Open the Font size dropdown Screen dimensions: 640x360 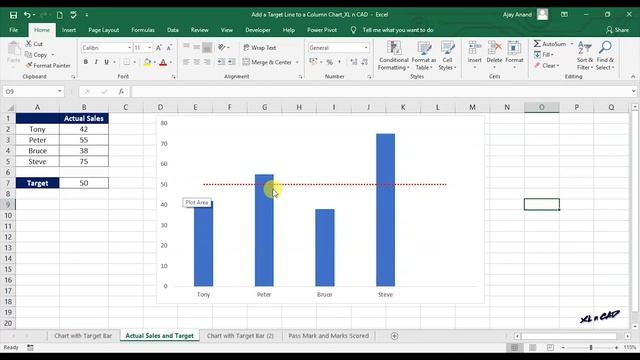(150, 48)
